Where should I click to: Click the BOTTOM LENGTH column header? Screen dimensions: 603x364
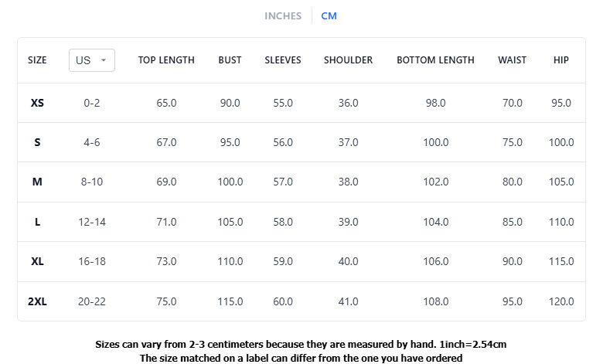pyautogui.click(x=435, y=60)
